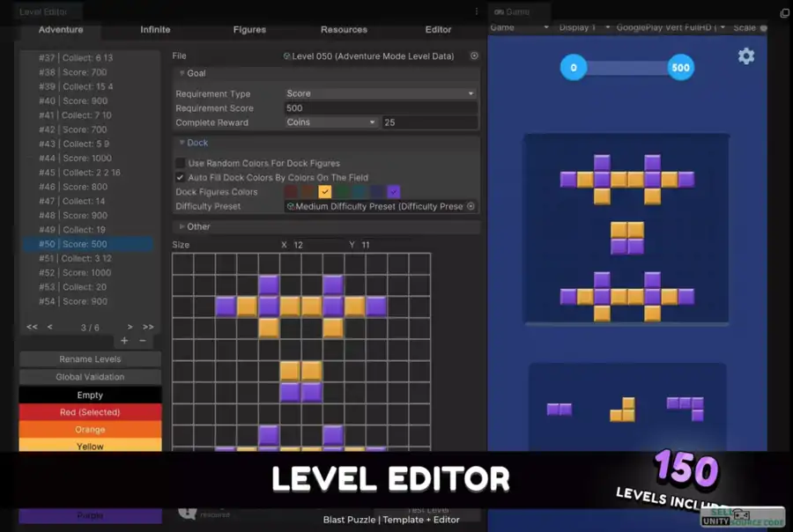Jump to last page with >> icon
Screen dimensions: 793x532
pyautogui.click(x=148, y=327)
